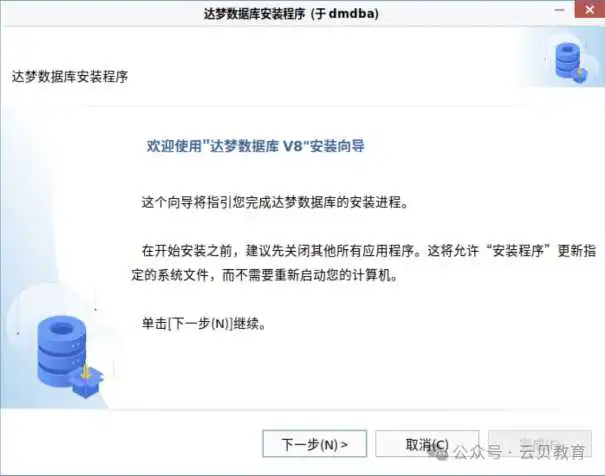
Task: Click the text beginning 在开始安装之前
Action: point(369,251)
